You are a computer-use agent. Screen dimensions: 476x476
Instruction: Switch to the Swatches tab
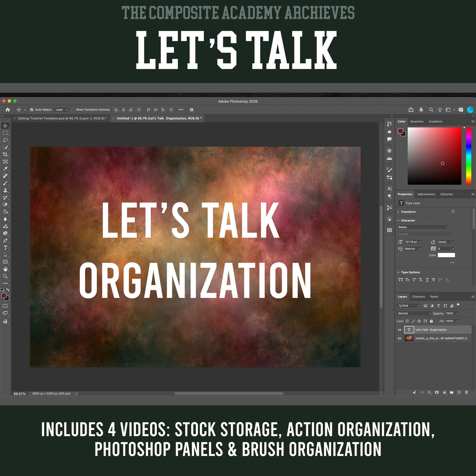coord(417,122)
